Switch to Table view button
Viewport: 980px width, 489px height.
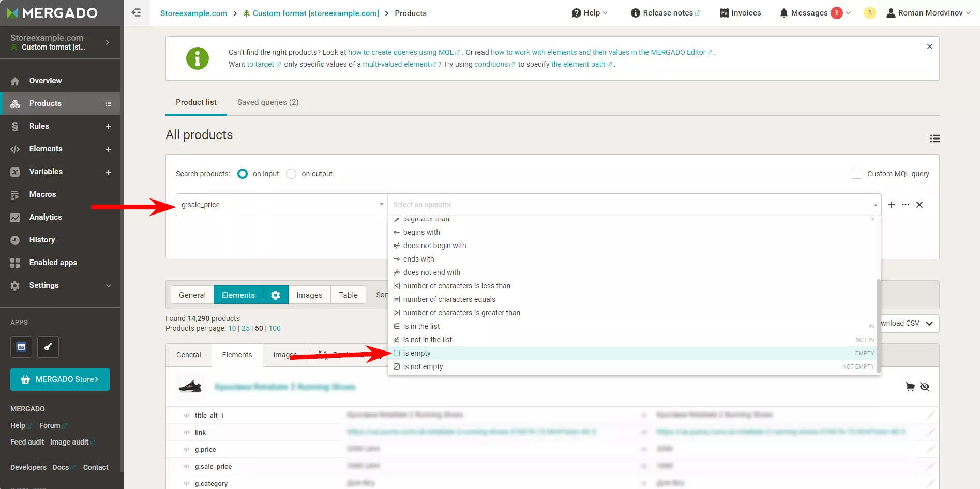[x=348, y=295]
